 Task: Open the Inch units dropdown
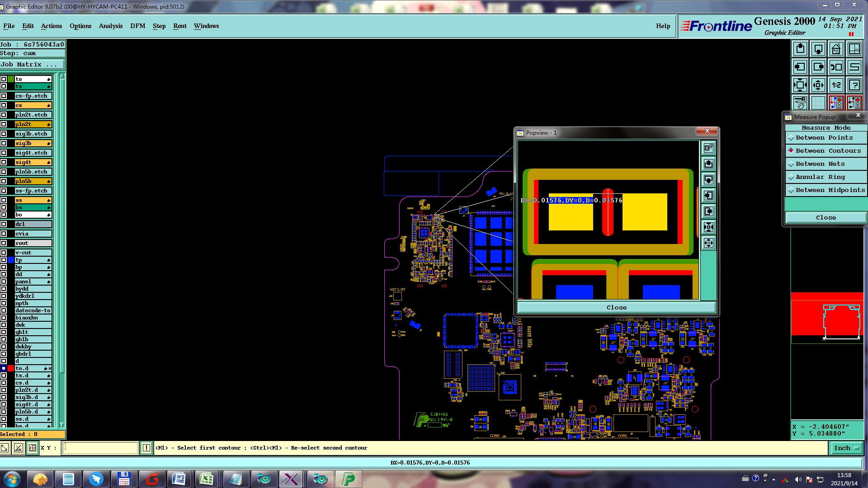tap(846, 448)
